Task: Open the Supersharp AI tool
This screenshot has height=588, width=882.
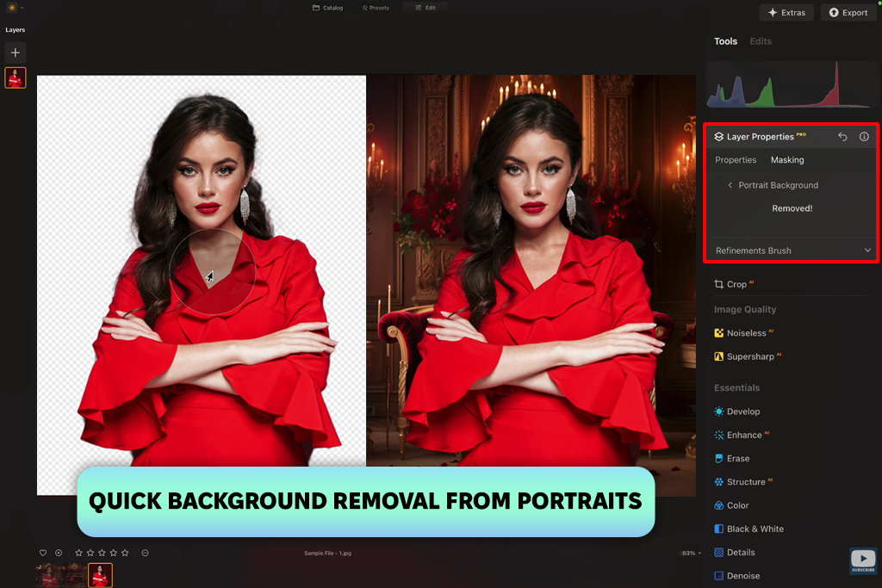Action: pos(748,356)
